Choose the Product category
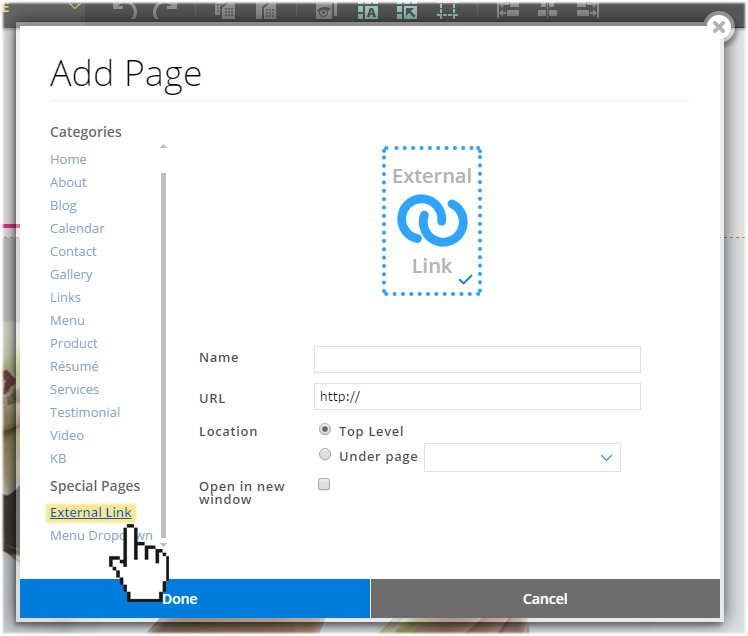The image size is (748, 636). pyautogui.click(x=73, y=343)
